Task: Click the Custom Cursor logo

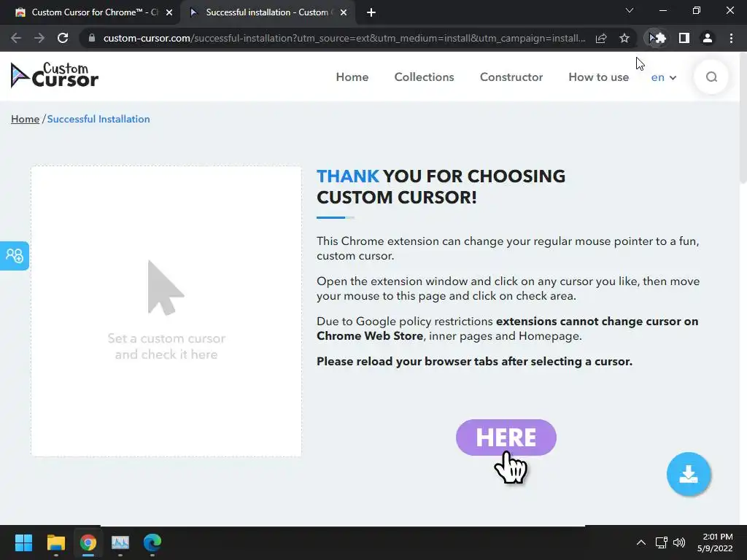Action: pyautogui.click(x=54, y=75)
